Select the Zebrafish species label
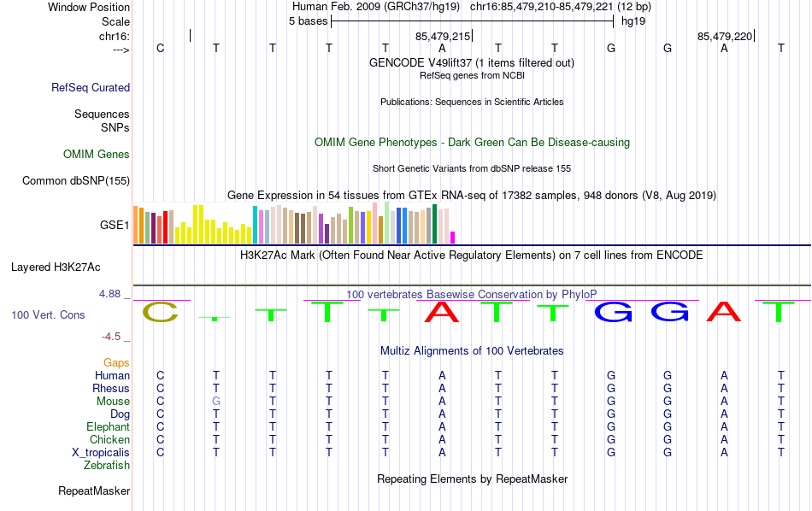The width and height of the screenshot is (812, 511). pyautogui.click(x=107, y=465)
